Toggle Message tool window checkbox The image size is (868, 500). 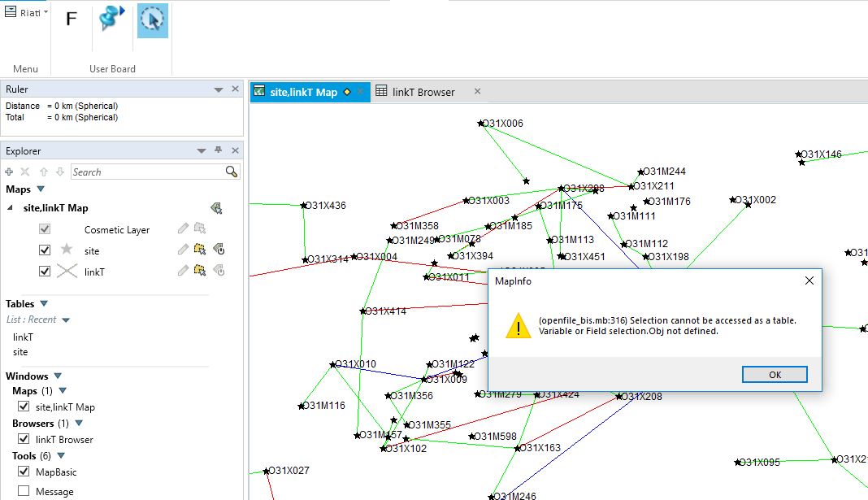pos(24,491)
